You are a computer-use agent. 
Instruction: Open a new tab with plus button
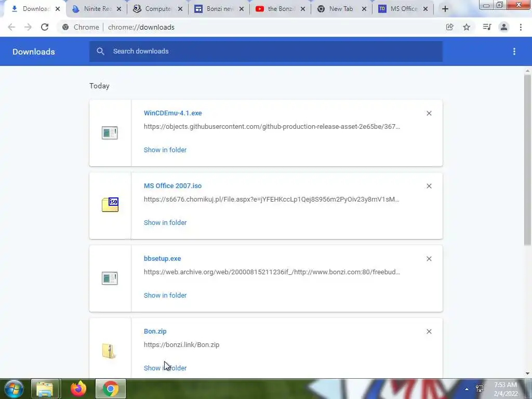pyautogui.click(x=445, y=9)
